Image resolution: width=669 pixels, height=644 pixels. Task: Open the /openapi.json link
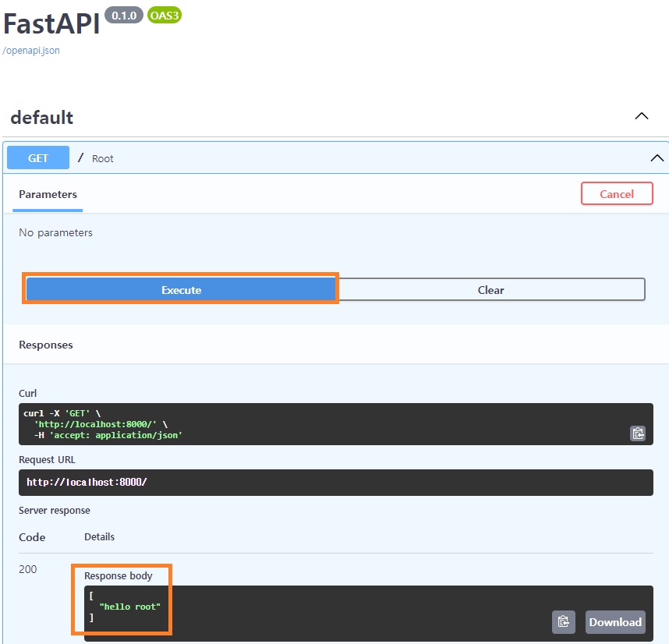[x=31, y=51]
